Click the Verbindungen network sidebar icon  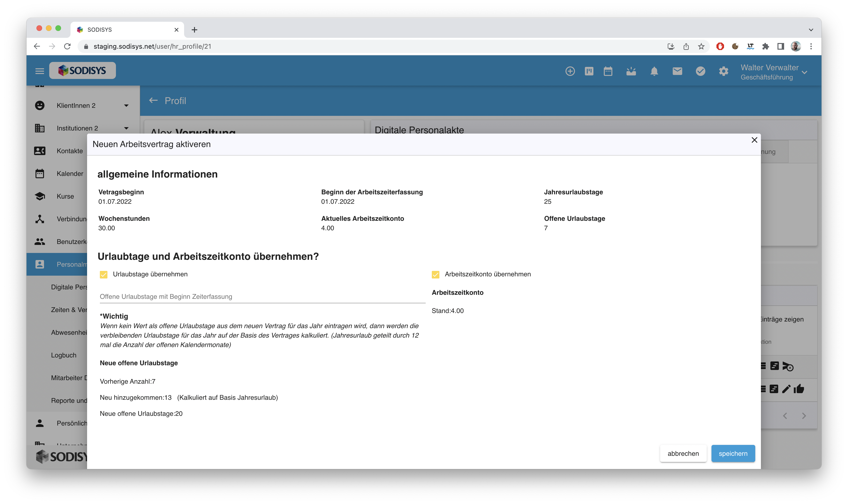[x=40, y=219]
